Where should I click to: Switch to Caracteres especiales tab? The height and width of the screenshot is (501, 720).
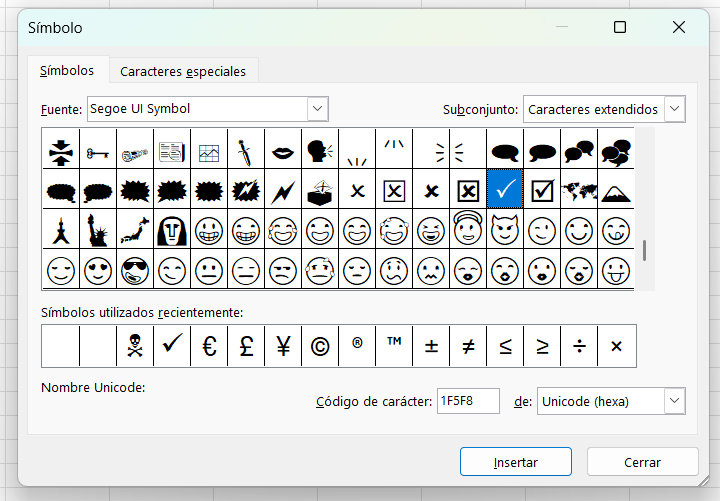point(183,71)
